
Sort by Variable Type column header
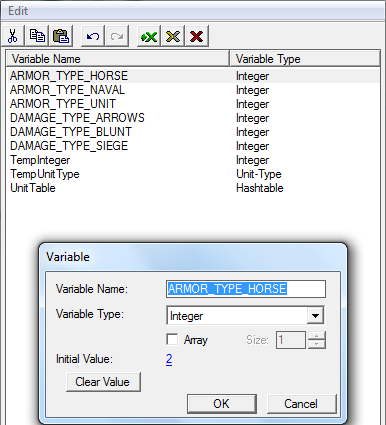point(305,59)
